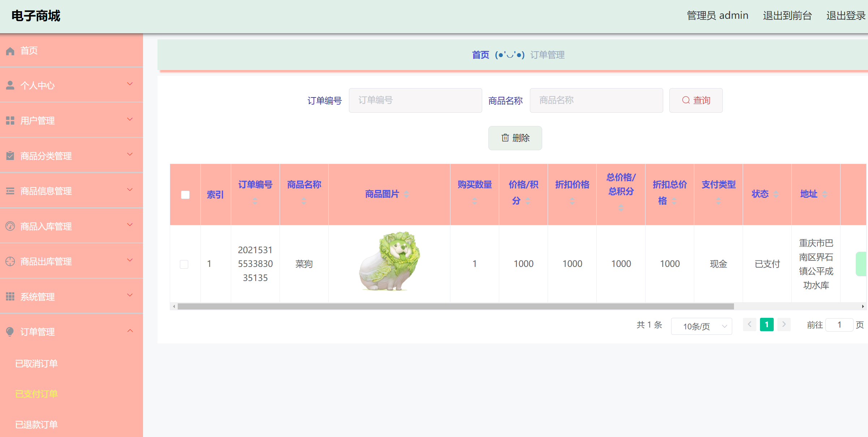Check the select-all checkbox in table header
Image resolution: width=868 pixels, height=437 pixels.
click(x=185, y=195)
